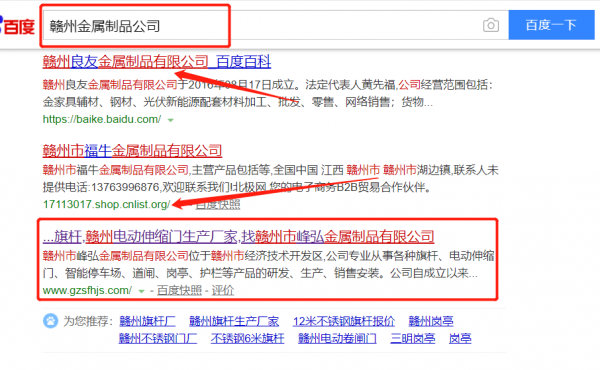Open 赣州市福牛金属制品有限公司 result title
600x370 pixels.
[132, 151]
